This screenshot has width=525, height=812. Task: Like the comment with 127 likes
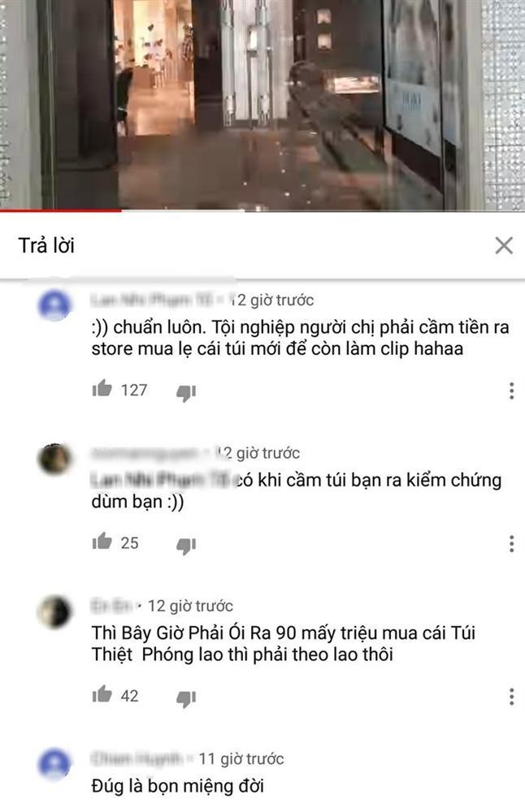pos(102,388)
